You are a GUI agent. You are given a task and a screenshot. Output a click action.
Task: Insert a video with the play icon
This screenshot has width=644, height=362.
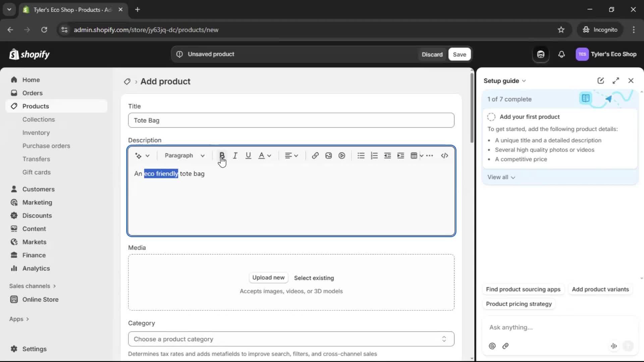pos(341,156)
